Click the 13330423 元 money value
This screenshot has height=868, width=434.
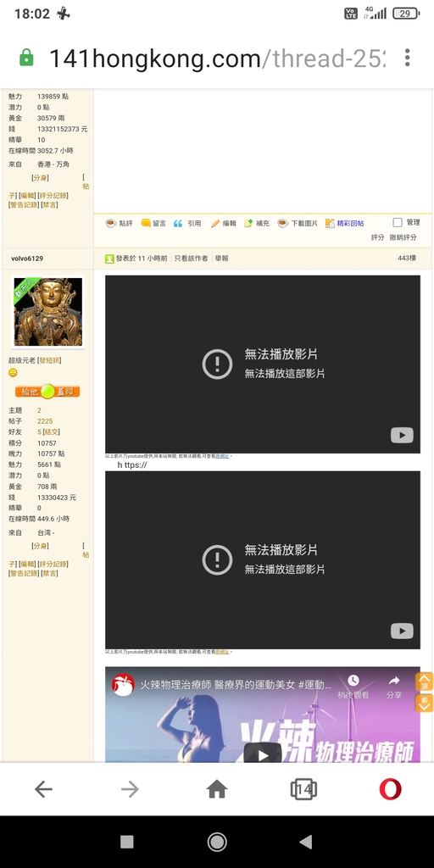57,498
